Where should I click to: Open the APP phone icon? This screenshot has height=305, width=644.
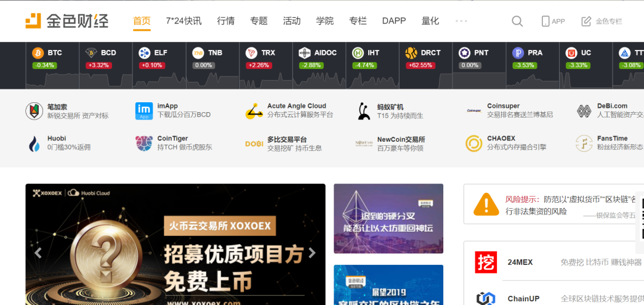[545, 22]
